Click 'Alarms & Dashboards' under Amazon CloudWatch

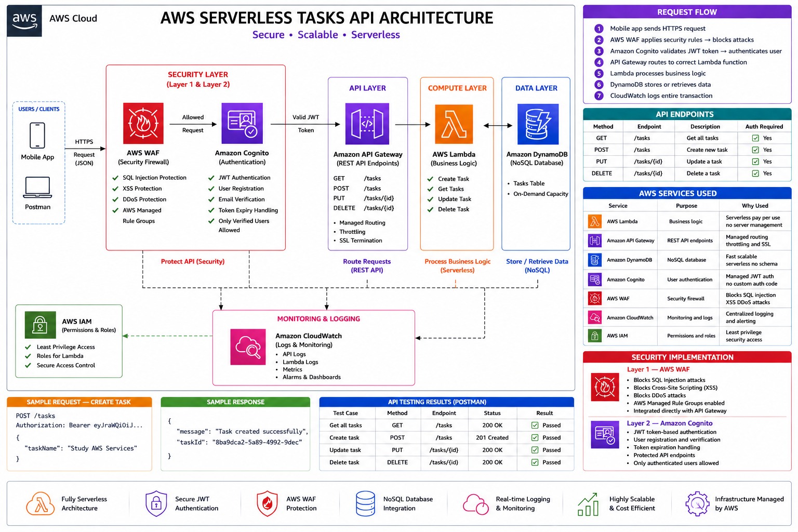pos(312,377)
